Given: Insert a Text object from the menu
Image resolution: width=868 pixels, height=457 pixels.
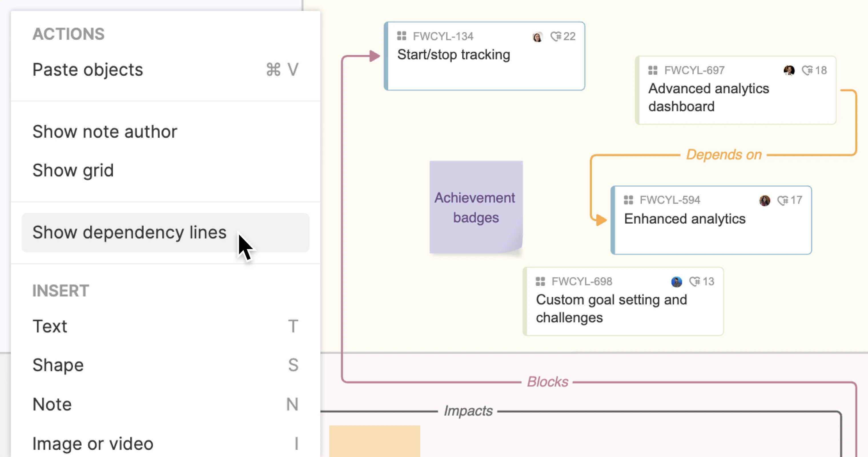Looking at the screenshot, I should tap(50, 326).
